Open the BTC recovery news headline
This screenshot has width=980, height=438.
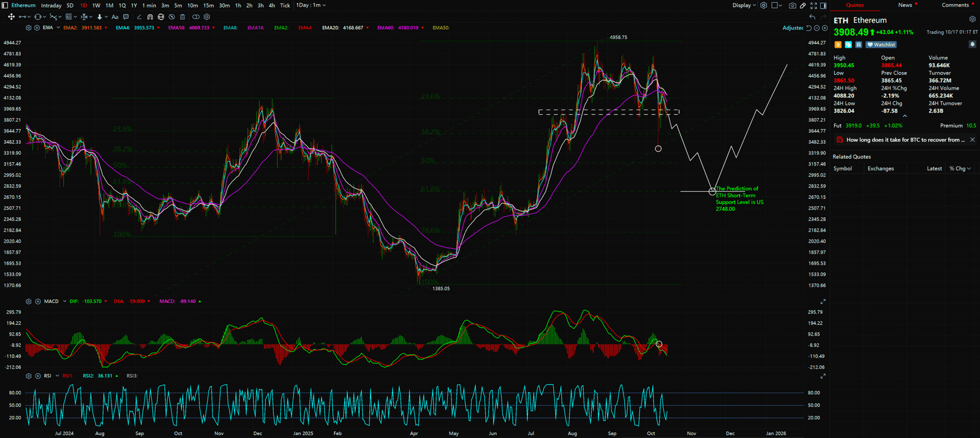click(905, 140)
